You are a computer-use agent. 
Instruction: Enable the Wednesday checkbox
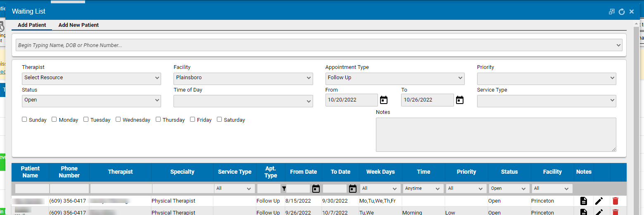pyautogui.click(x=118, y=120)
